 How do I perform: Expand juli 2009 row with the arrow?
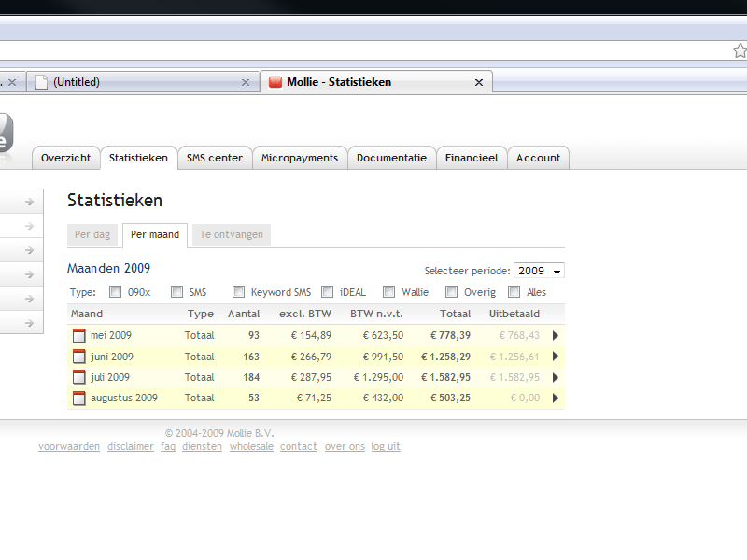(x=555, y=378)
